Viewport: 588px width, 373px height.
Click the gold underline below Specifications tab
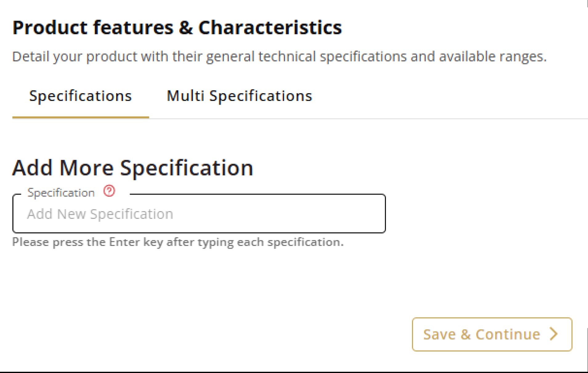click(80, 117)
